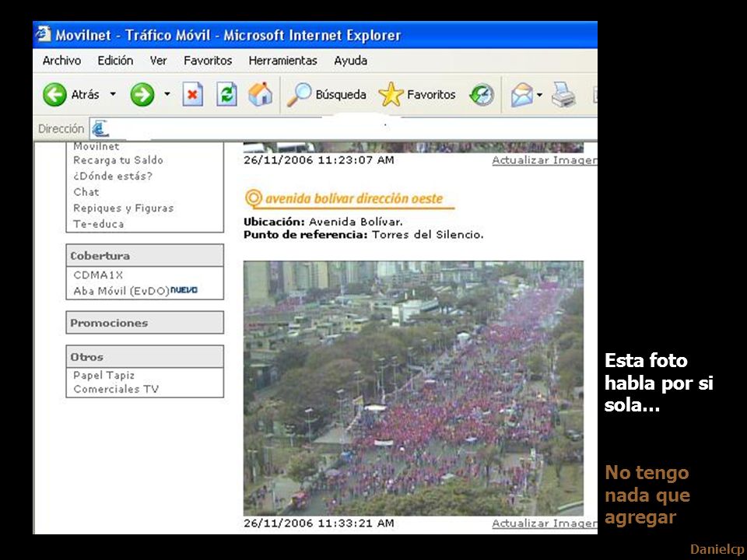Click the Promociones section header

coord(145,323)
